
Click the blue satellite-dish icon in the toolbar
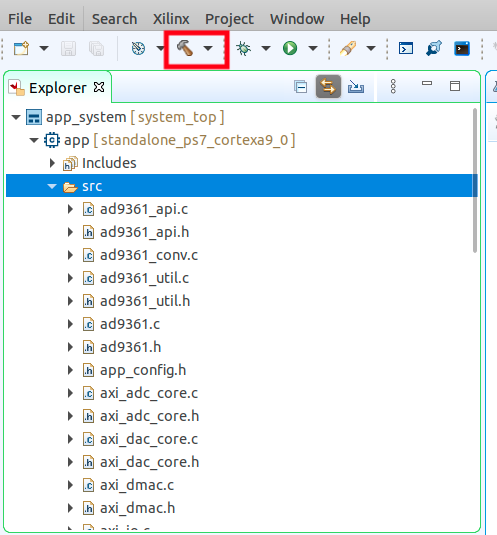click(x=434, y=48)
